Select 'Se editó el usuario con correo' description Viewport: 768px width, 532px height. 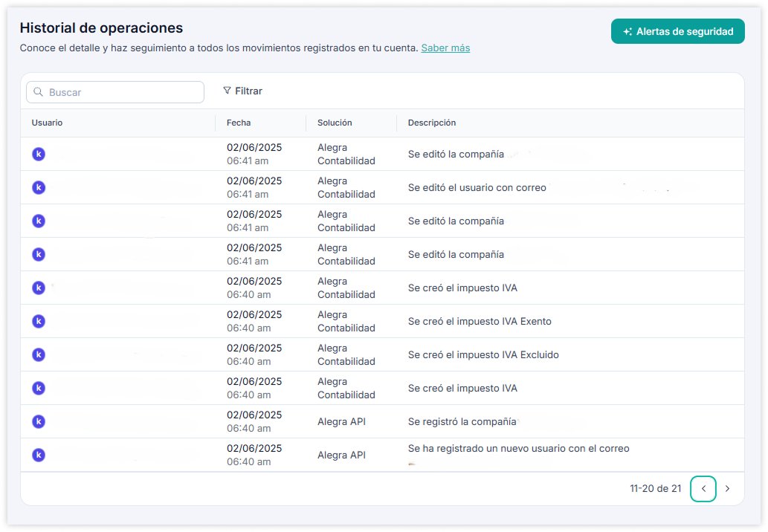477,187
